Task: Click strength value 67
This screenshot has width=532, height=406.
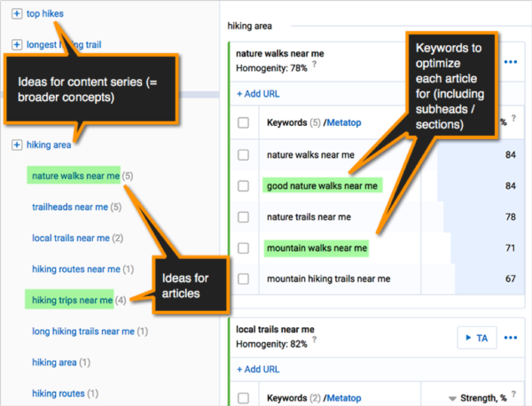Action: pyautogui.click(x=511, y=279)
